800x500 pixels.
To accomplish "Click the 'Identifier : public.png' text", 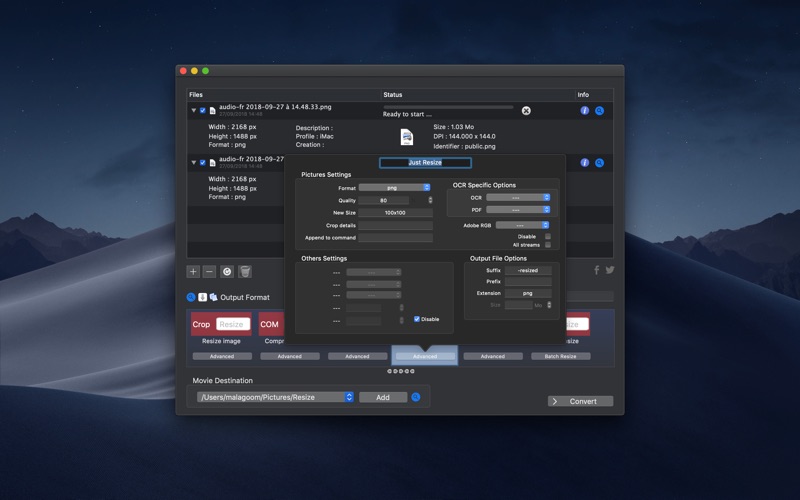I will coord(464,146).
